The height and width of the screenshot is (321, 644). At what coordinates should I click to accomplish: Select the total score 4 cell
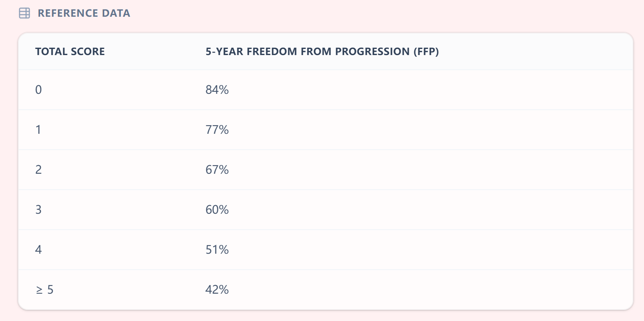point(38,250)
